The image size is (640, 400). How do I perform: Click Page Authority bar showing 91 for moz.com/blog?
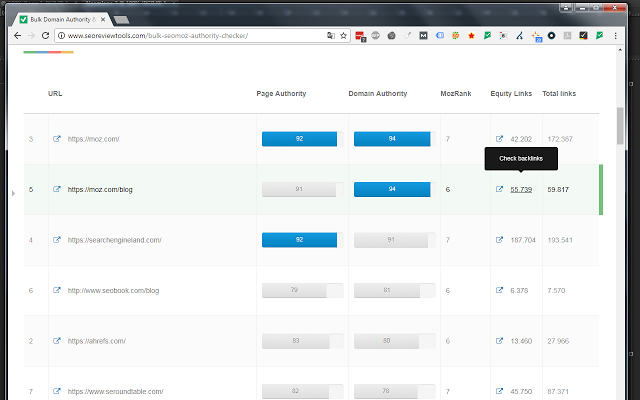pos(302,189)
